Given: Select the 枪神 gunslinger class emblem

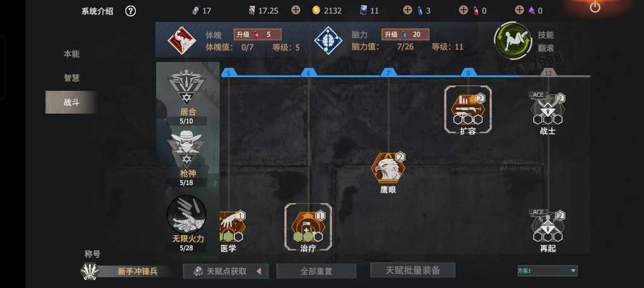Looking at the screenshot, I should [x=187, y=148].
